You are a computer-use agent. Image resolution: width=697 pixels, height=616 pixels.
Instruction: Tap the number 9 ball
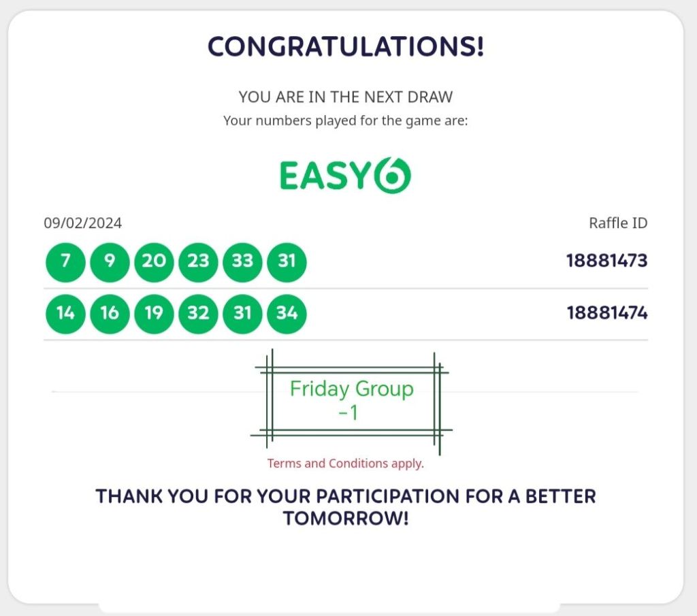[110, 261]
